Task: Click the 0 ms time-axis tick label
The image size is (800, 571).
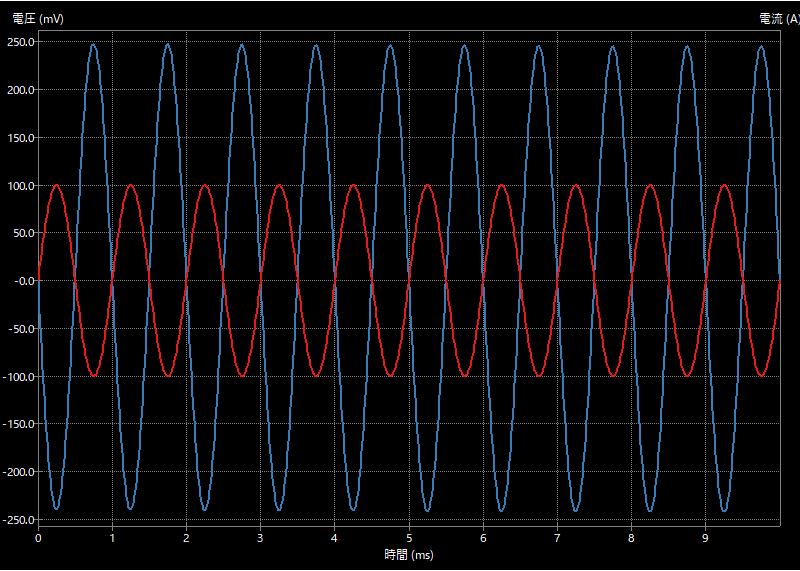Action: pyautogui.click(x=38, y=538)
